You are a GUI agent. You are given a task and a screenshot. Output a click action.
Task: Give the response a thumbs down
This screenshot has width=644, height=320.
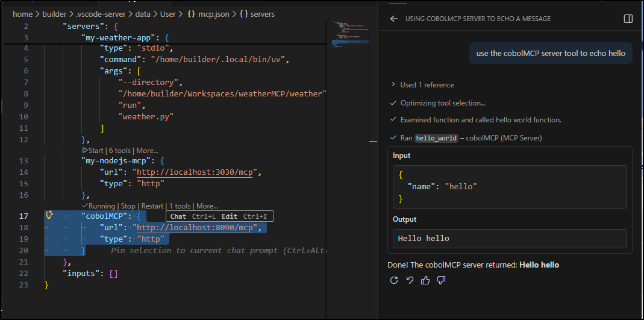tap(441, 280)
